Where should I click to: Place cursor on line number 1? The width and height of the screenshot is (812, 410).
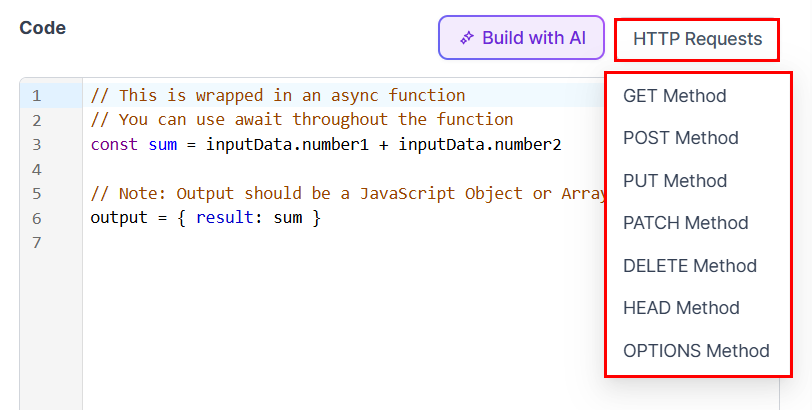(36, 96)
